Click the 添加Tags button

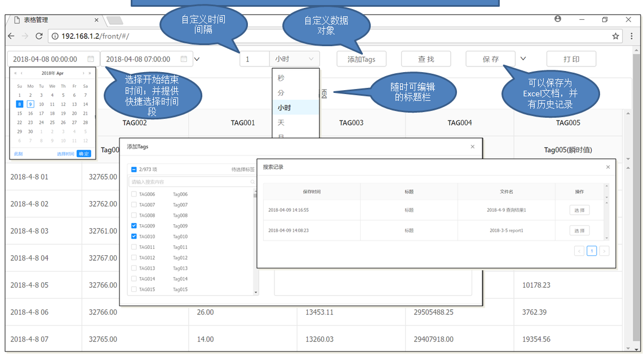tap(361, 59)
